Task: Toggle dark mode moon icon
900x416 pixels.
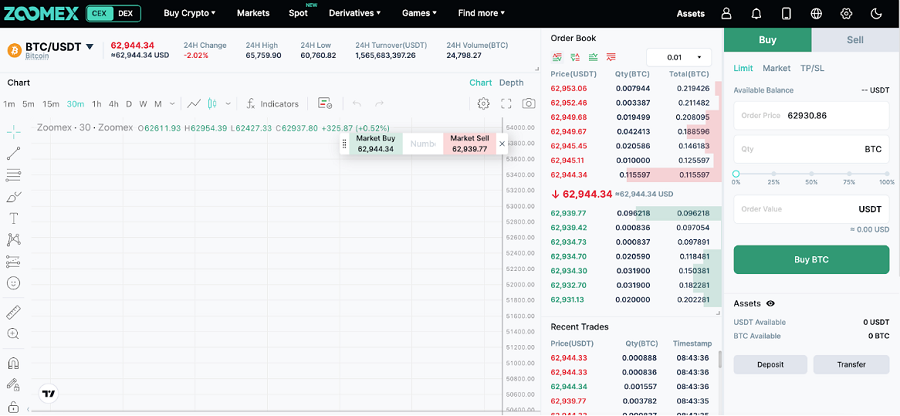Action: pyautogui.click(x=876, y=14)
